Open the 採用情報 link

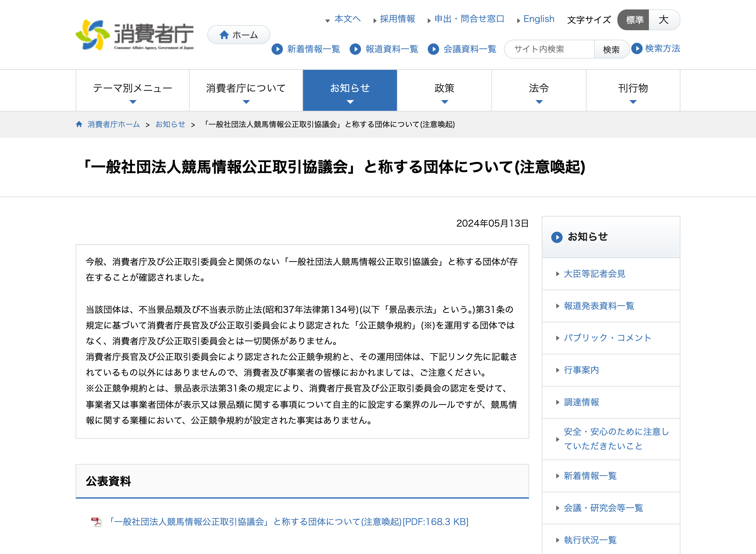[397, 19]
